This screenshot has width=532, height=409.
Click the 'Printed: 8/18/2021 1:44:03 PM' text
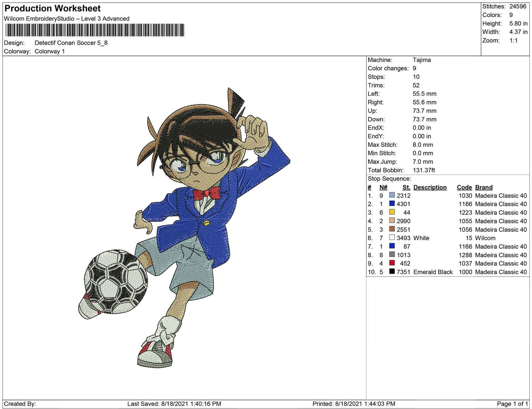(354, 404)
